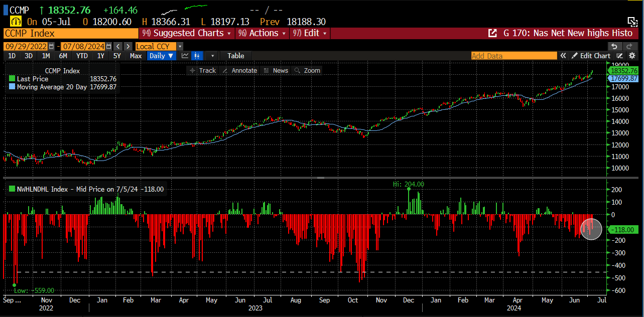
Task: Open chart G 170 in new window icon
Action: 492,33
